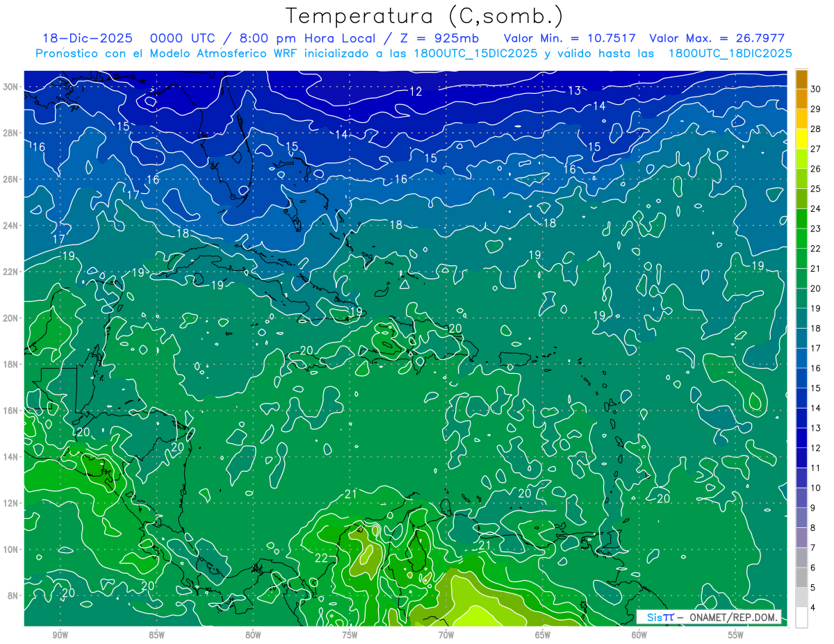Viewport: 834px width, 644px height.
Task: Click the "12" contour label on the map
Action: click(x=416, y=92)
